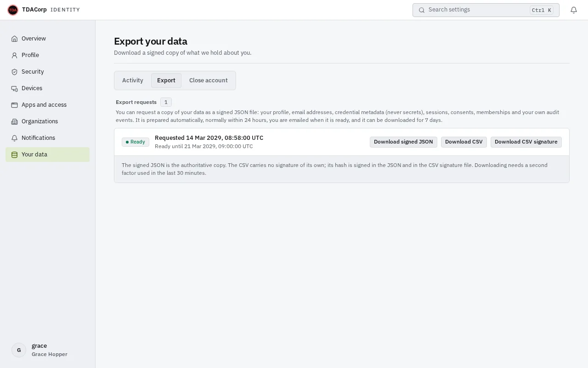
Task: Click the TDACorp brand name
Action: (x=34, y=10)
